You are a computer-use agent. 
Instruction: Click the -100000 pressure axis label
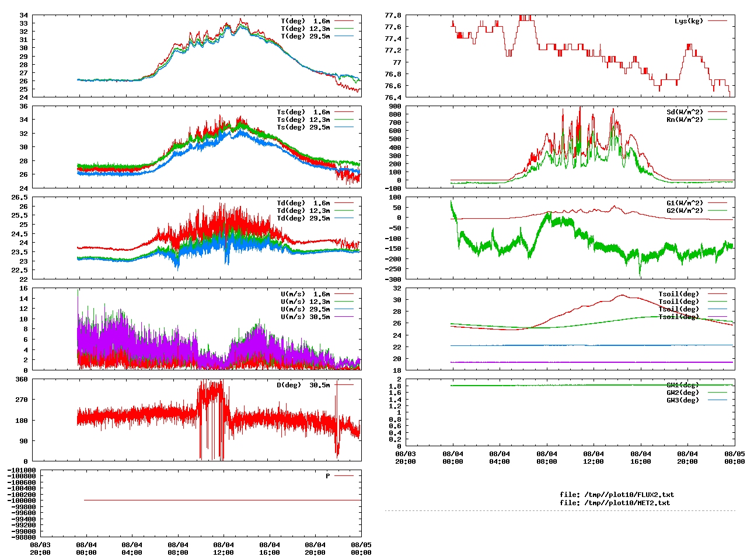(22, 501)
